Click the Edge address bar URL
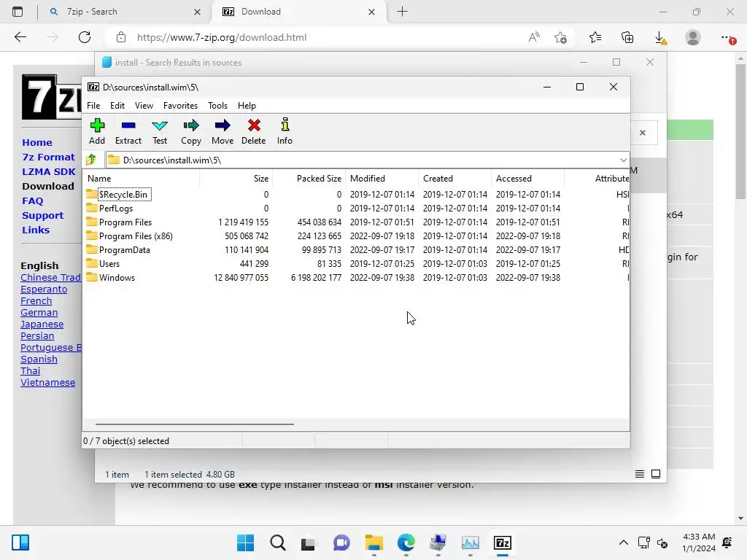 coord(222,37)
